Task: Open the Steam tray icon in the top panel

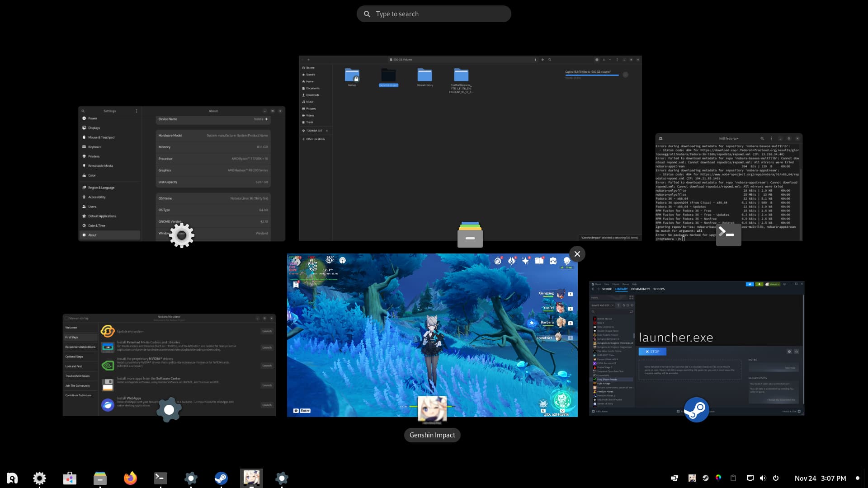Action: point(705,478)
